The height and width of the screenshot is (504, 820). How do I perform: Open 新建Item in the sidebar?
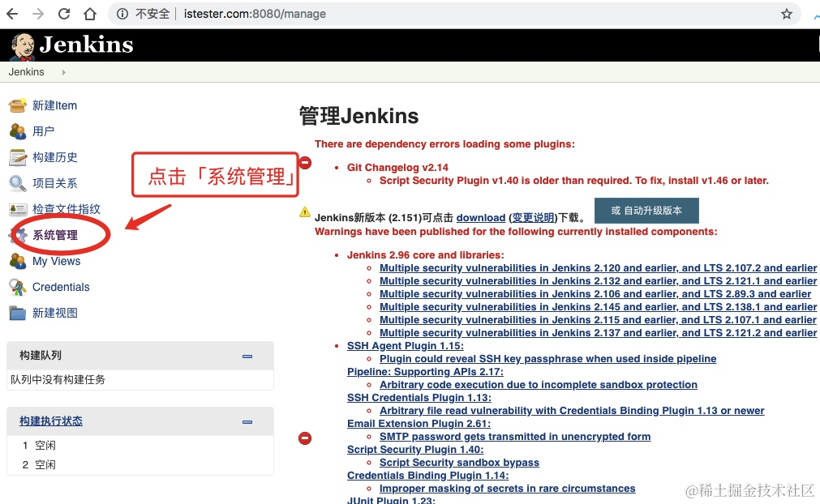54,105
